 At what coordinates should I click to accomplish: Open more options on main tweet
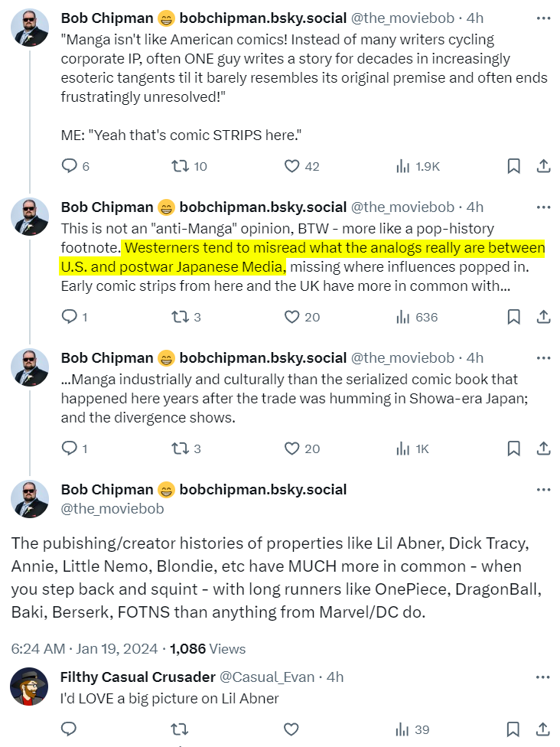tap(543, 490)
